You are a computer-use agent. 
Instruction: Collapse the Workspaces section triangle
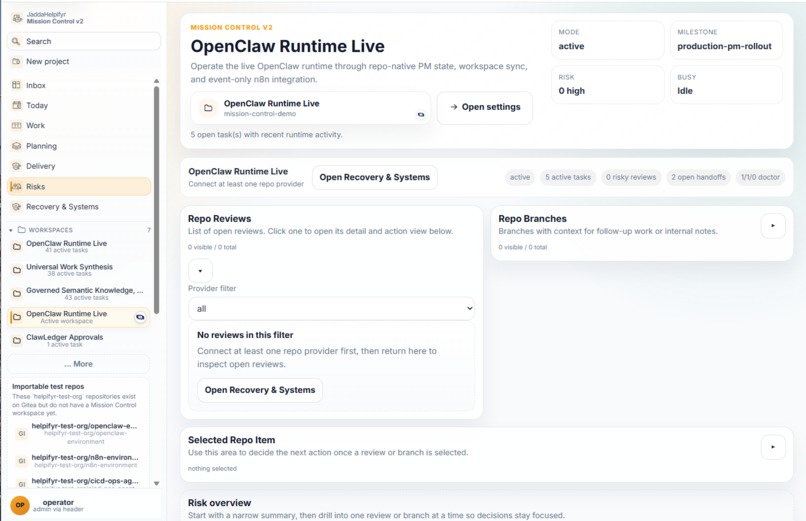11,230
